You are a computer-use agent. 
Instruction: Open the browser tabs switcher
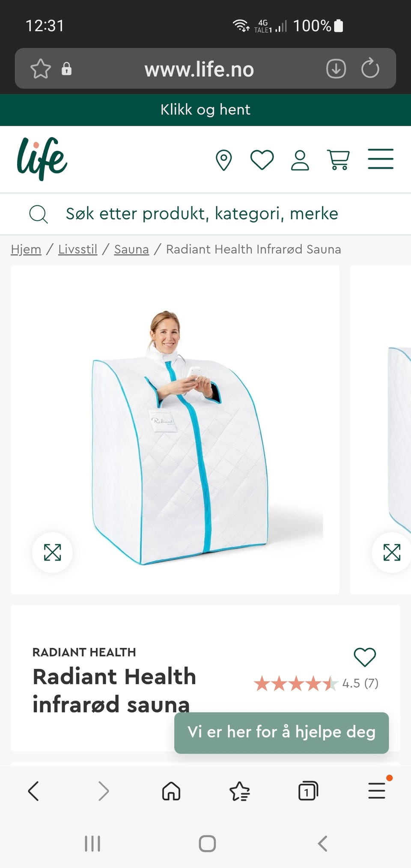pyautogui.click(x=308, y=791)
